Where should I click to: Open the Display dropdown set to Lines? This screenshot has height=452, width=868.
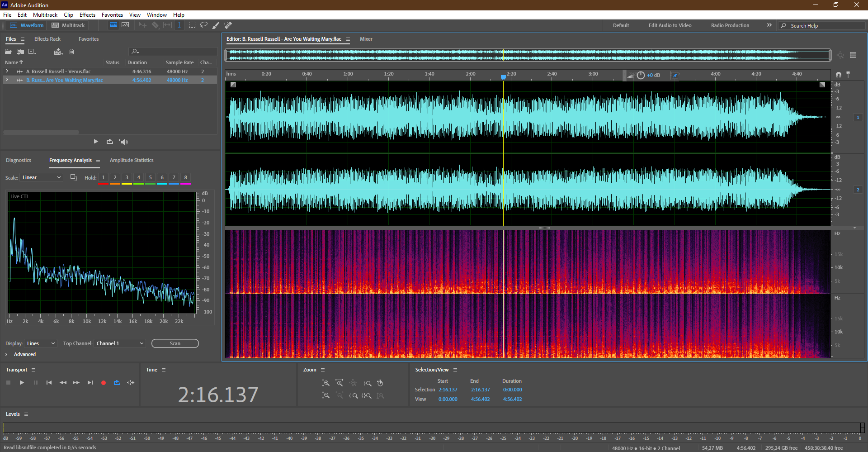coord(41,343)
